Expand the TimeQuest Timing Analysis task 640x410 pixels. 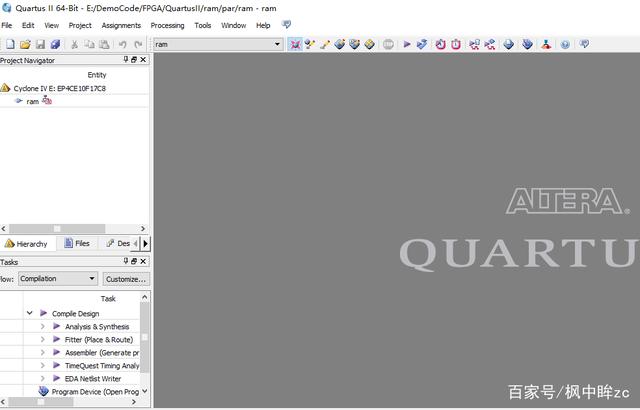[42, 366]
